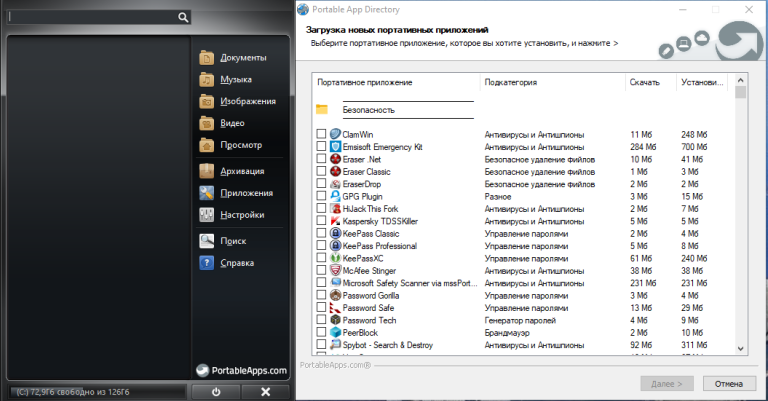Enable the Password Safe checkbox
The height and width of the screenshot is (401, 768).
[321, 307]
